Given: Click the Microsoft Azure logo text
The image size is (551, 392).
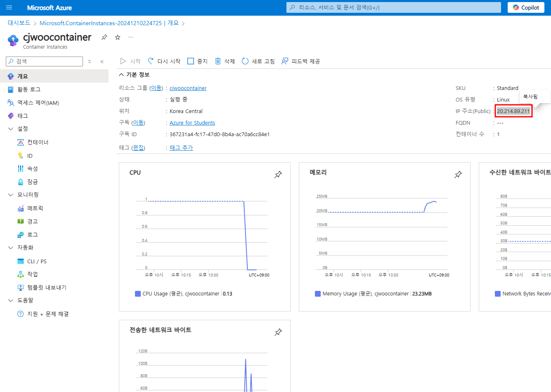Looking at the screenshot, I should pos(50,8).
